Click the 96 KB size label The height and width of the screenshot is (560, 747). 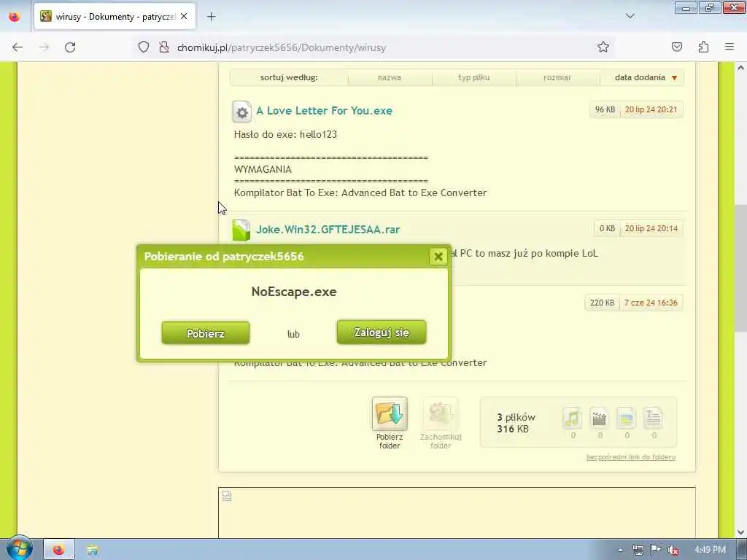coord(605,109)
